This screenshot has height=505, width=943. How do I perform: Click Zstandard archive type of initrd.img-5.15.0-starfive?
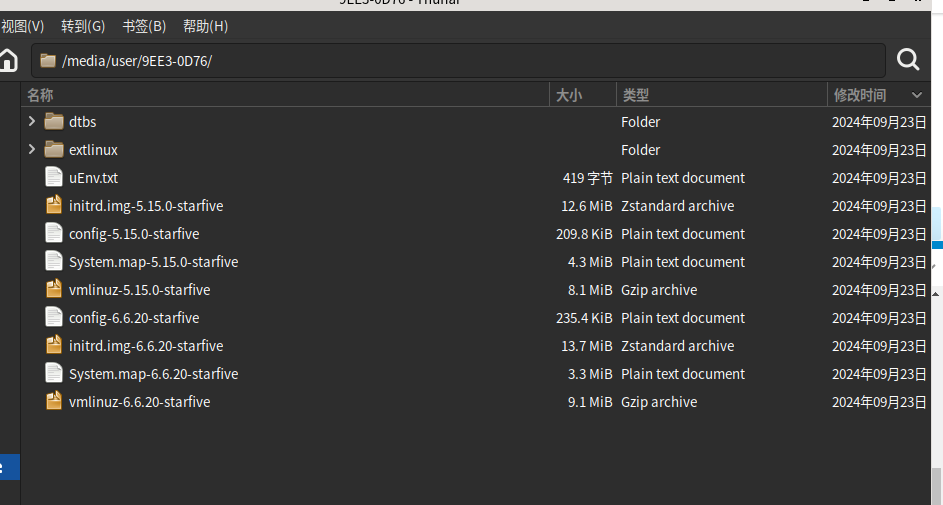click(x=678, y=206)
